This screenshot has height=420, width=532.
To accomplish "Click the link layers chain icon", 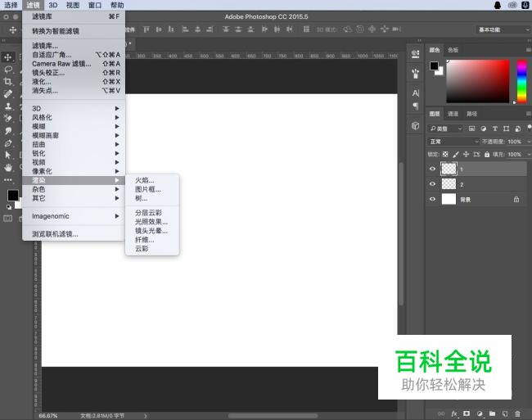I will point(441,413).
